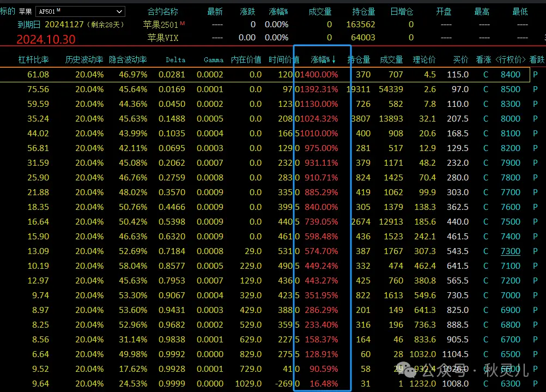Viewport: 546px width, 392px height.
Task: Click the expiry date 20241127 field
Action: 64,25
